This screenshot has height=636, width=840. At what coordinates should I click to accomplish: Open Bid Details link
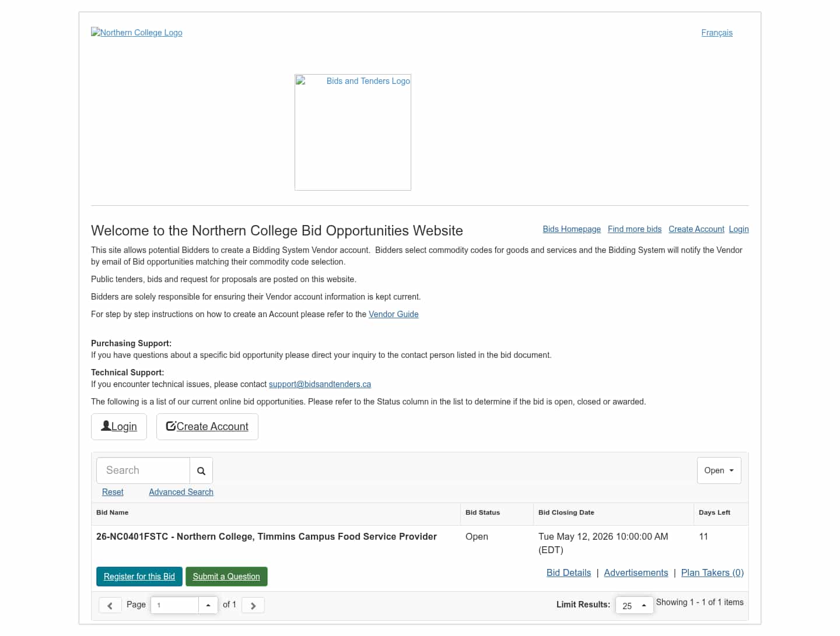pos(569,573)
